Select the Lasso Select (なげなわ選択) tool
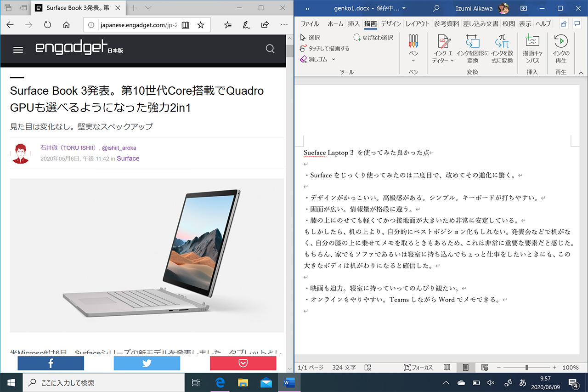The width and height of the screenshot is (588, 392). pos(373,38)
